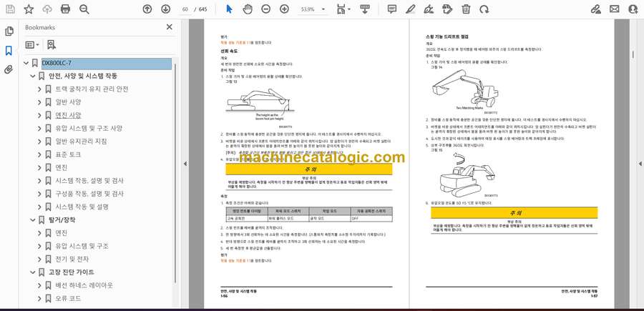Activate the Hand pan tool
This screenshot has height=311, width=644.
tap(248, 9)
